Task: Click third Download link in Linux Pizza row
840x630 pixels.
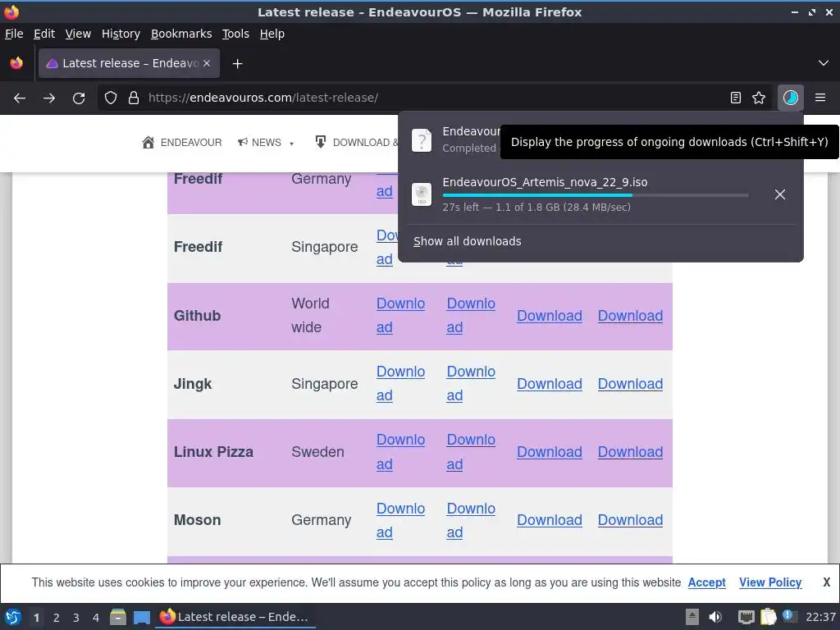Action: (549, 452)
